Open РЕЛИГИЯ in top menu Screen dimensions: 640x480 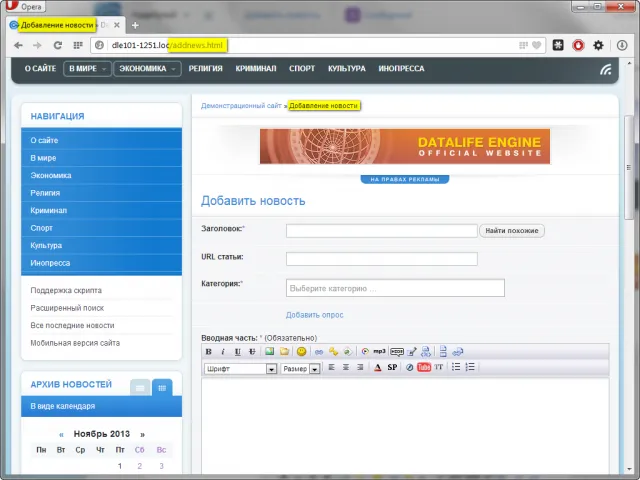[x=205, y=69]
